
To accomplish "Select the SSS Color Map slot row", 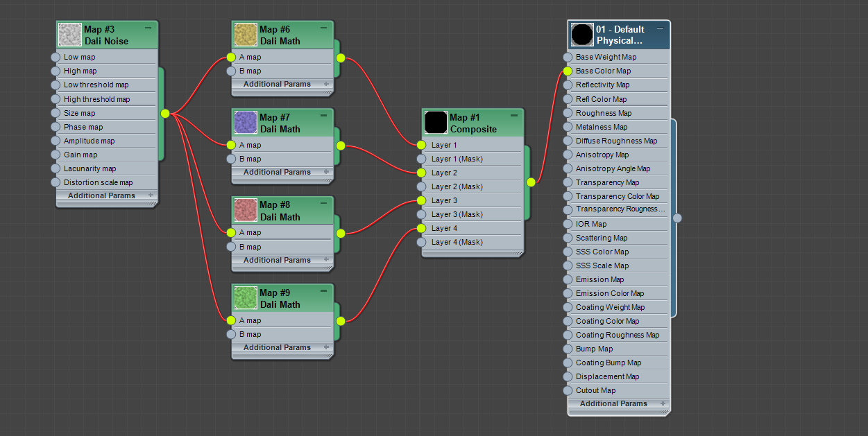I will point(618,252).
